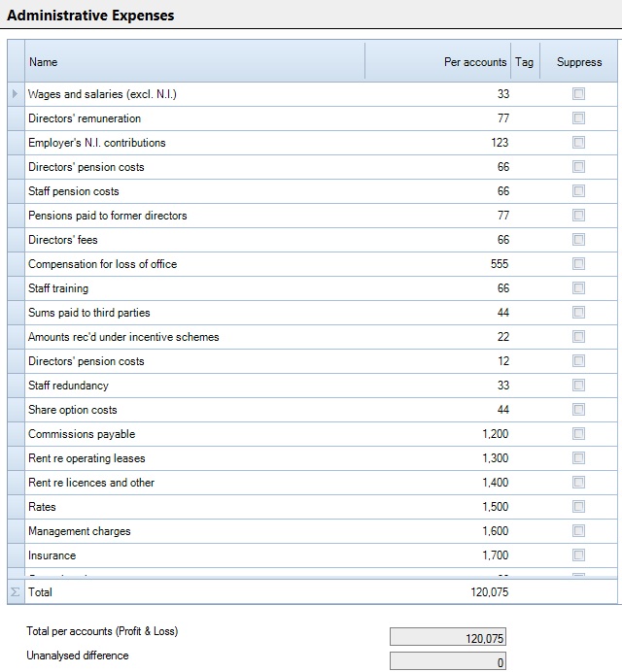Sort by the Per accounts column header
Screen dimensions: 622x672
click(437, 62)
